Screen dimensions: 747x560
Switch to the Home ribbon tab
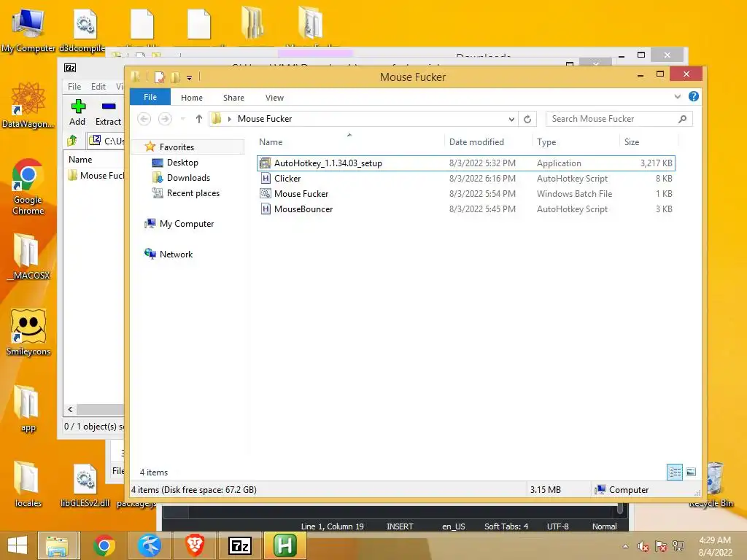tap(192, 98)
